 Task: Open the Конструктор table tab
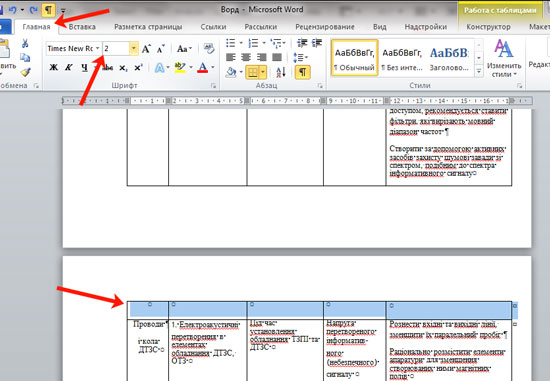tap(488, 27)
